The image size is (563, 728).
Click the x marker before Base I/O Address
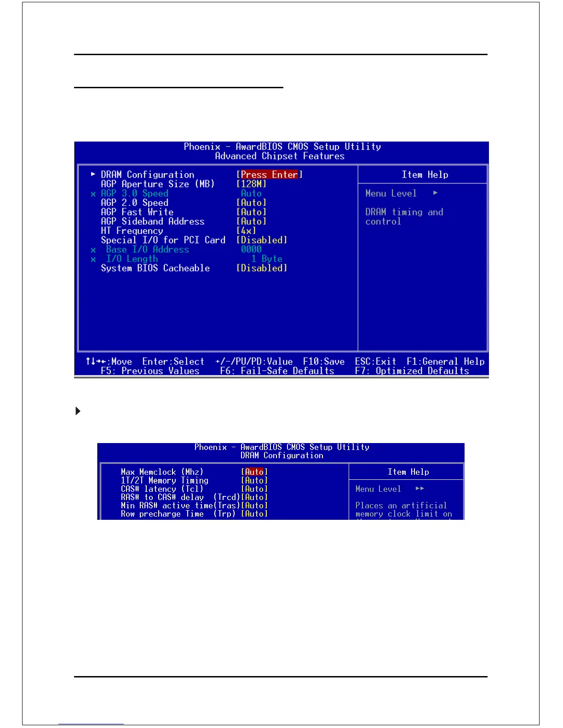[x=93, y=250]
